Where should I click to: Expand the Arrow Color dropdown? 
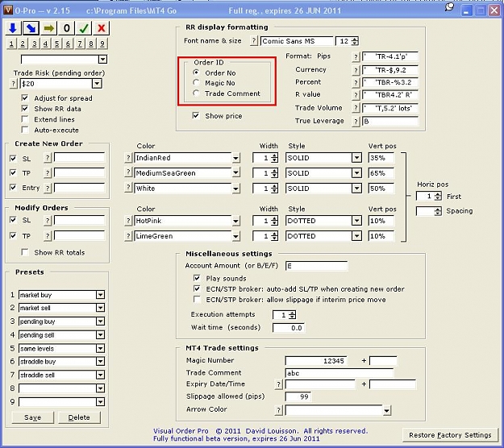click(387, 410)
